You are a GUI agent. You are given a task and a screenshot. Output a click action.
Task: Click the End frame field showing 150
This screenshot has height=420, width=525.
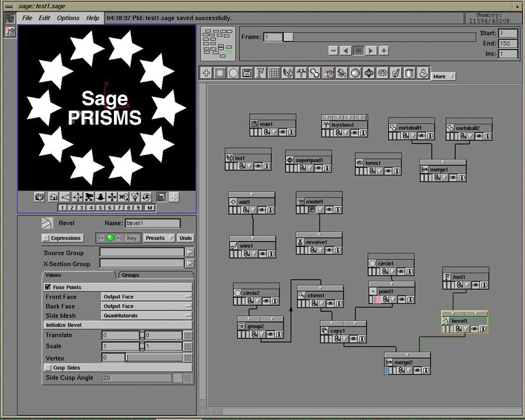[x=508, y=43]
